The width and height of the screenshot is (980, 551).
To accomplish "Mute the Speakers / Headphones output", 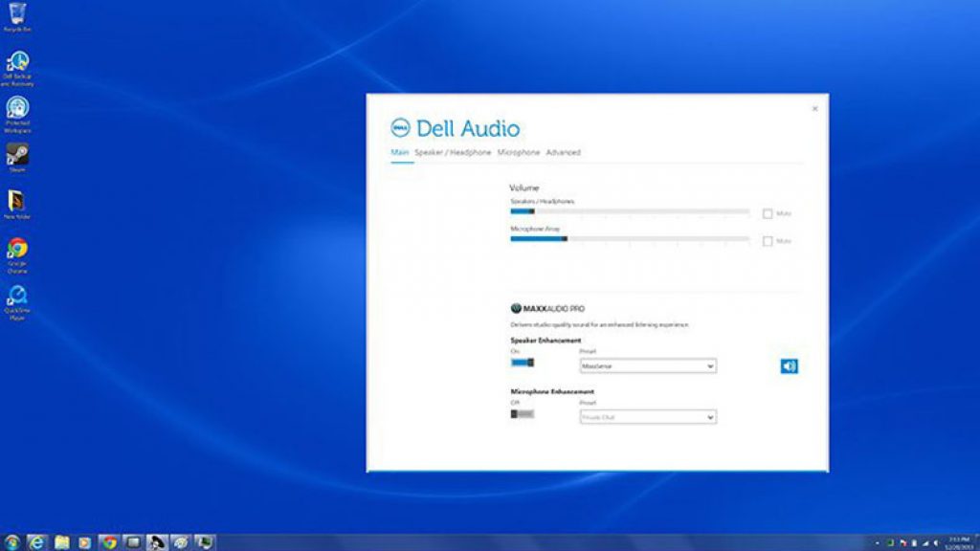I will pyautogui.click(x=768, y=213).
